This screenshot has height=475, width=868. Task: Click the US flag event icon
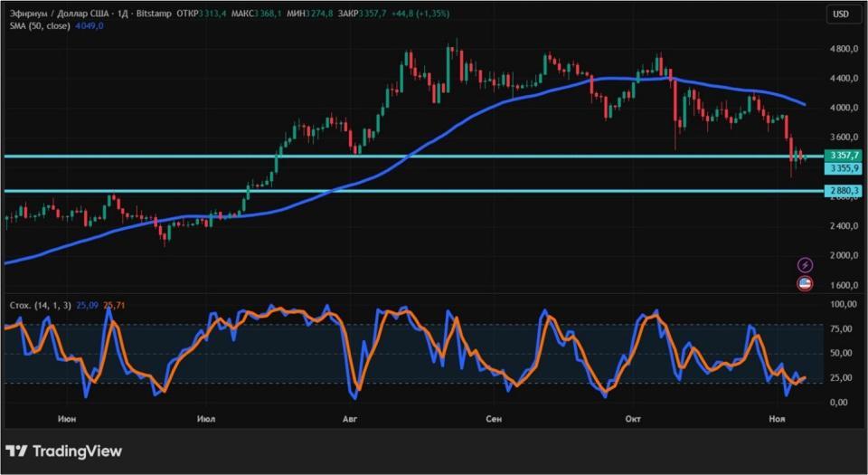point(805,283)
